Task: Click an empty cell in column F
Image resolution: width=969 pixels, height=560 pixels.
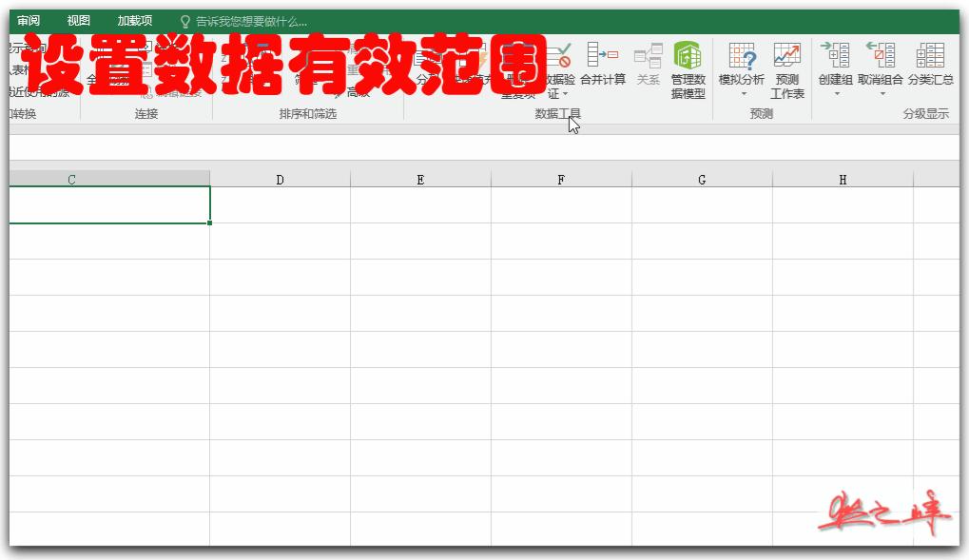Action: pyautogui.click(x=561, y=285)
